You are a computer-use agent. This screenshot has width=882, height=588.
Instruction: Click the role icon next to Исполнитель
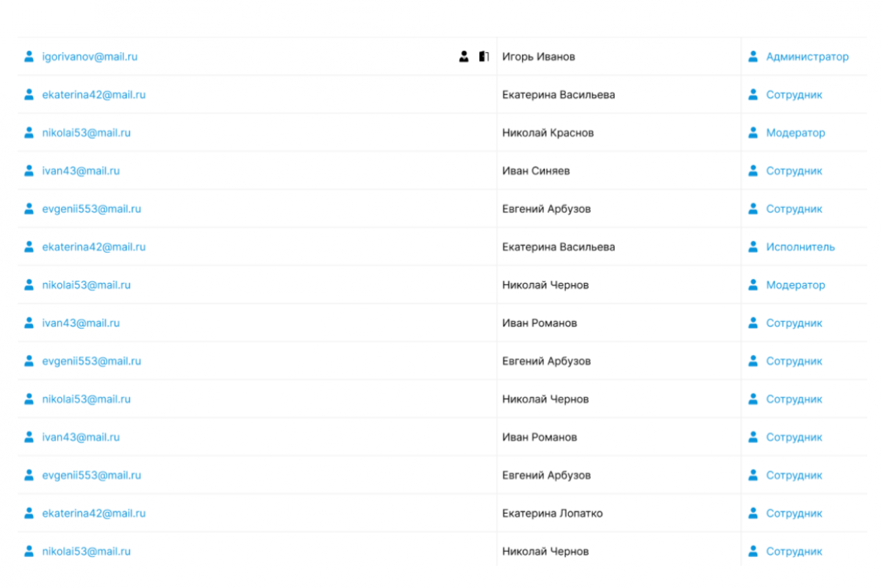coord(753,247)
